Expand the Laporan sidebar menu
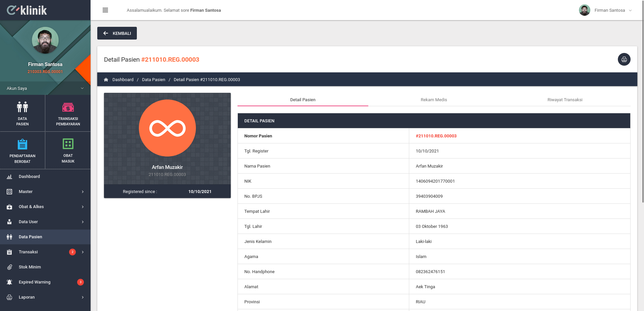Screen dimensions: 644x311 (x=45, y=297)
